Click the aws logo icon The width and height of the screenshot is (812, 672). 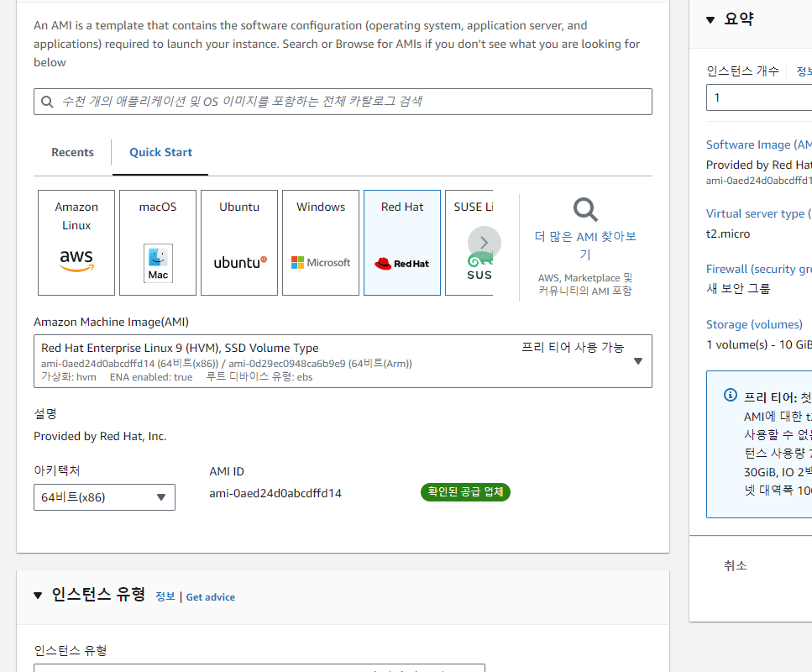click(x=76, y=260)
